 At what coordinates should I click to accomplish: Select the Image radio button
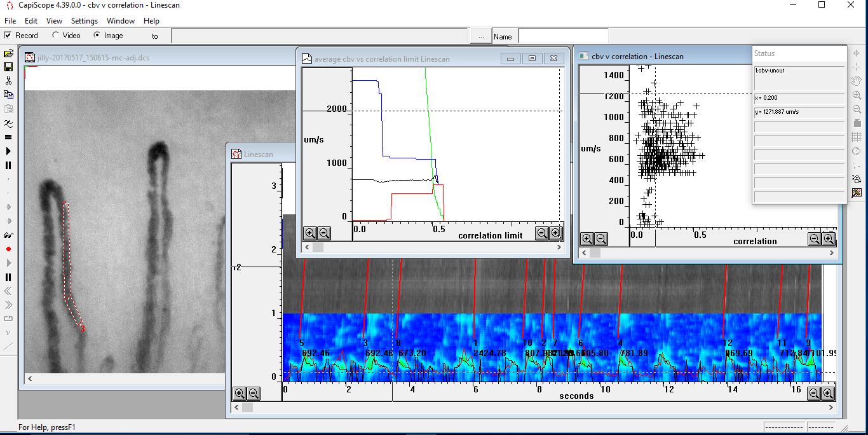coord(97,36)
